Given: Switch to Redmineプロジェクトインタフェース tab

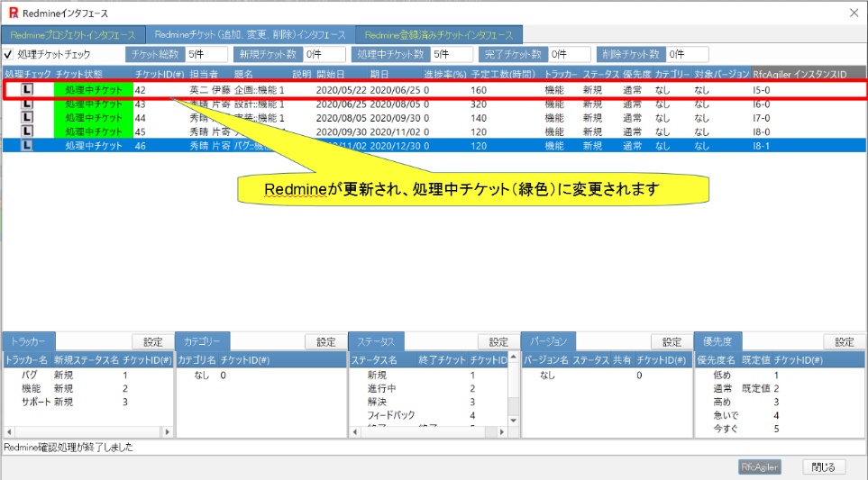Looking at the screenshot, I should tap(73, 35).
